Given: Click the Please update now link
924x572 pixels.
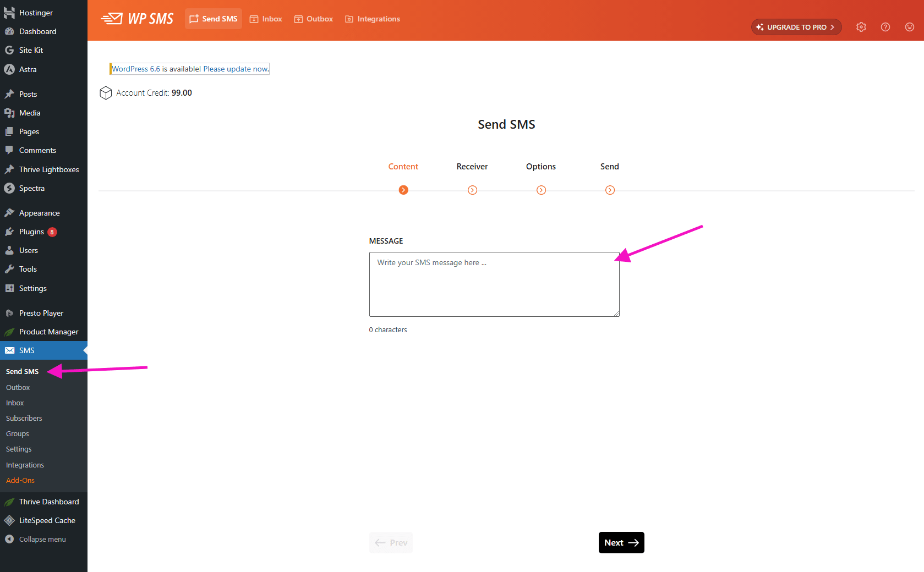Looking at the screenshot, I should pyautogui.click(x=236, y=69).
